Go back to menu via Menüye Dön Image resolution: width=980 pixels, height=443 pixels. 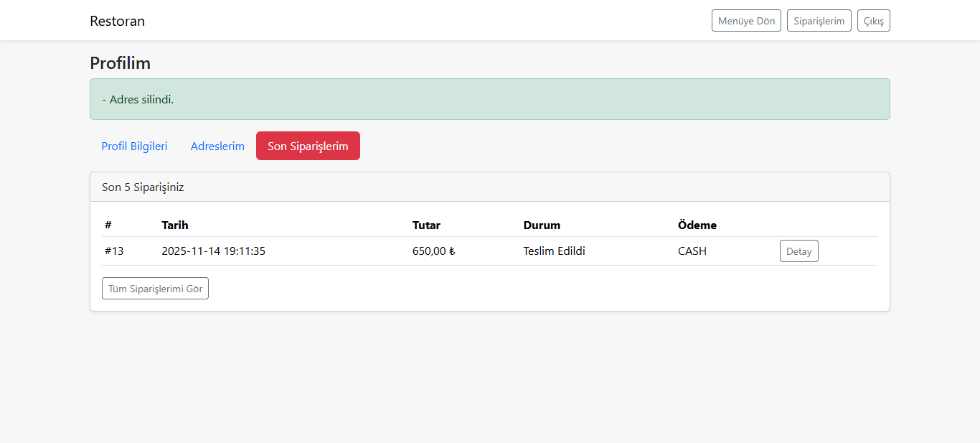746,21
